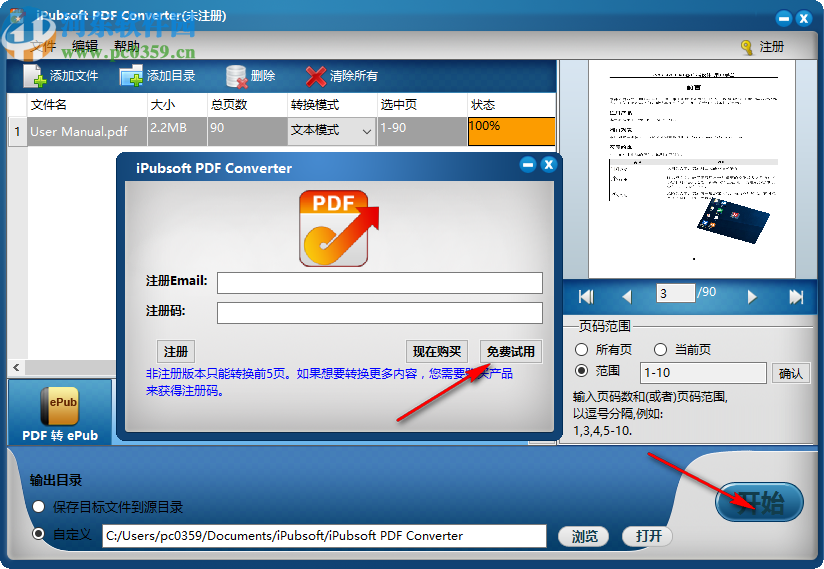Select the User Manual.pdf file row
The image size is (824, 569).
pos(281,131)
